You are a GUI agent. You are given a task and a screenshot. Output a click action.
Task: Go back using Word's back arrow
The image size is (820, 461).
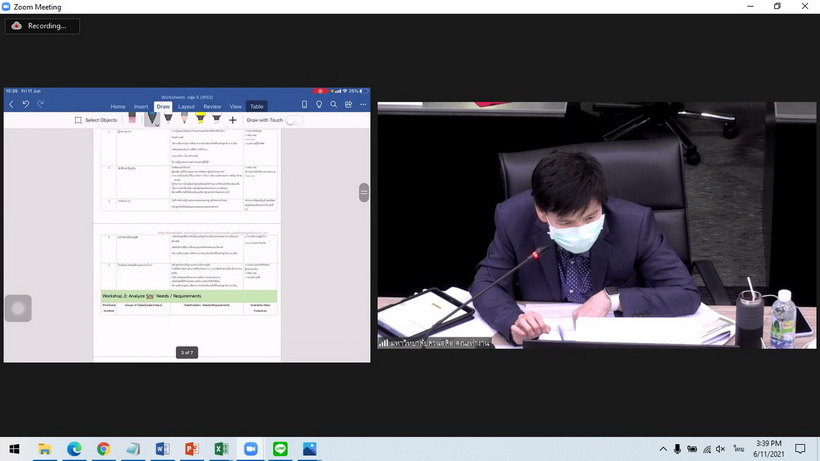pyautogui.click(x=12, y=105)
